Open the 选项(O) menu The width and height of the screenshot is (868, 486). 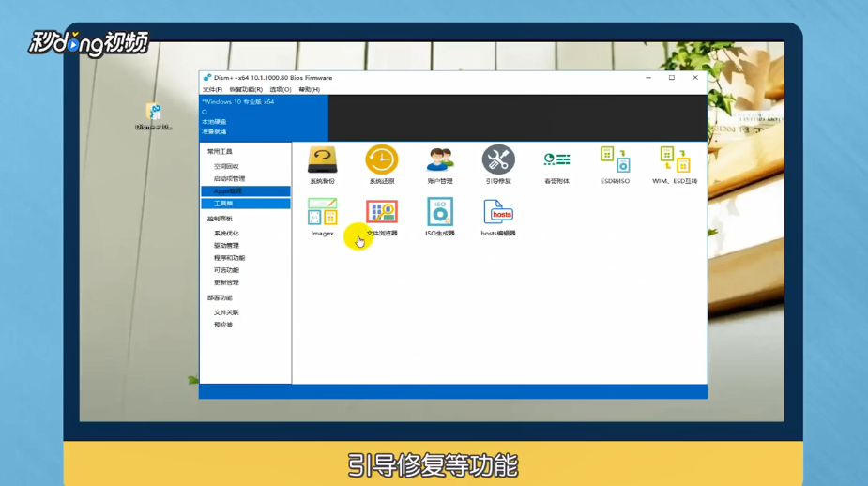(281, 90)
